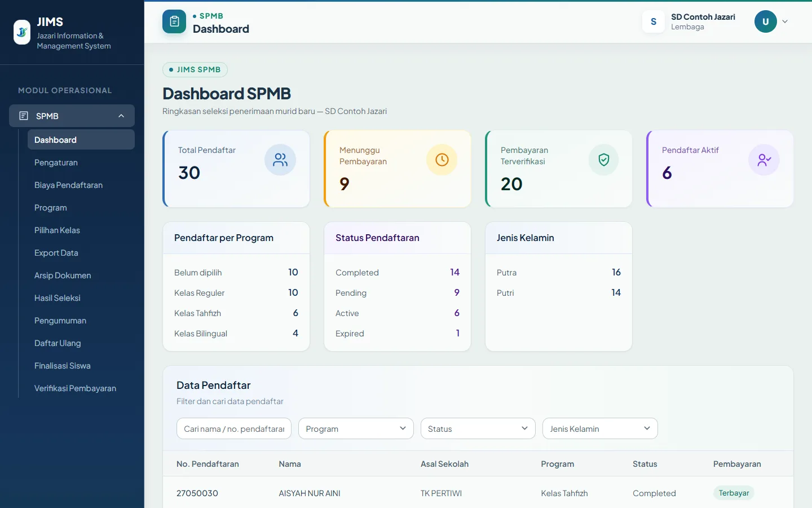Click the SD Contoh Jazari institution name
812x508 pixels.
tap(703, 17)
